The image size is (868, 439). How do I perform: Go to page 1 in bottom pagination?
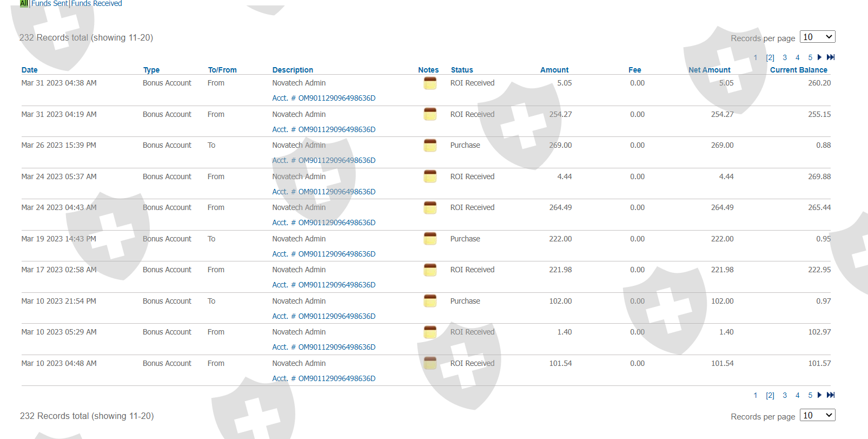coord(756,396)
